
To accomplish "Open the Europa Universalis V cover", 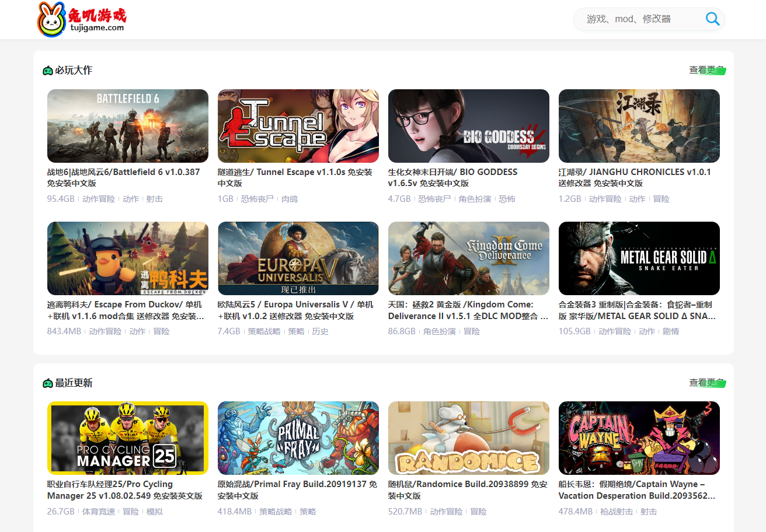I will click(298, 258).
